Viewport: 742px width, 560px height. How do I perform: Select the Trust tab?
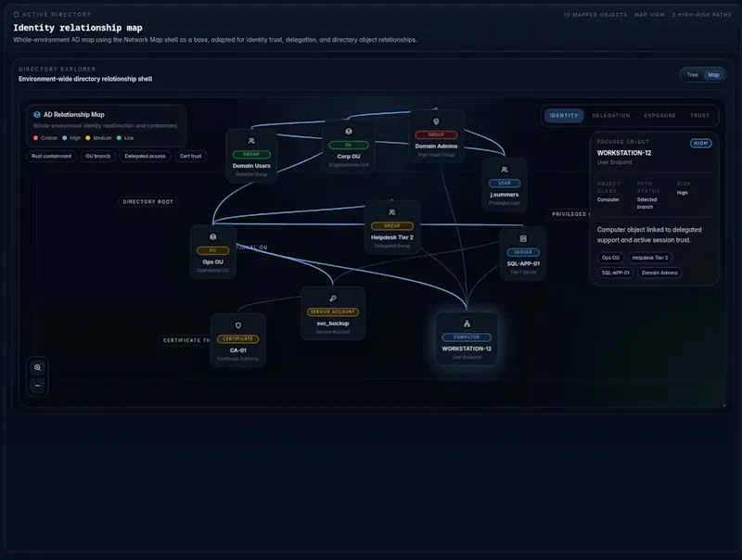click(699, 115)
